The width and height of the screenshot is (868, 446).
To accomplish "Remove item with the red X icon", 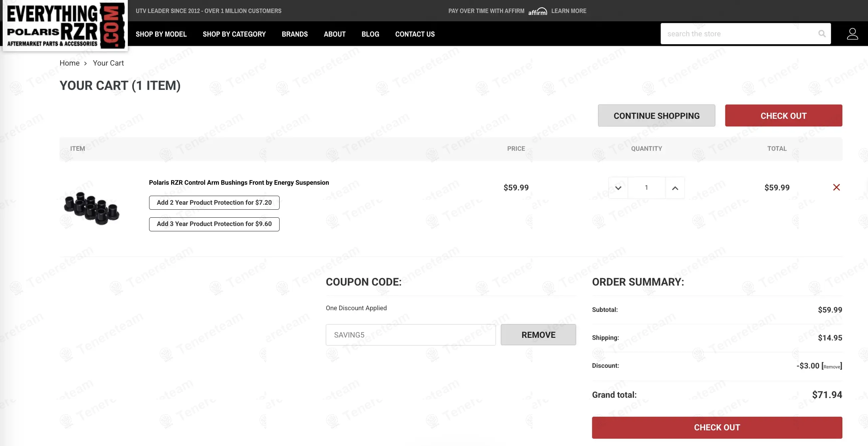I will point(836,187).
